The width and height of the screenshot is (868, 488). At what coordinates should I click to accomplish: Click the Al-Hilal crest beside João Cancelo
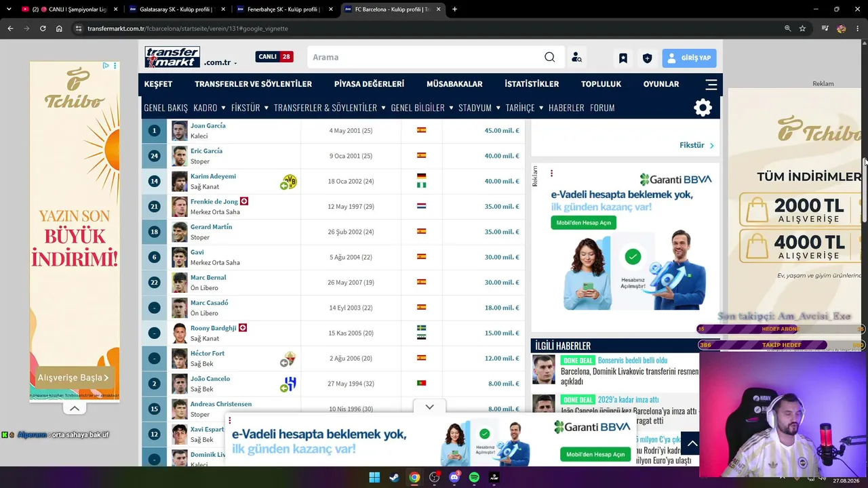tap(290, 384)
